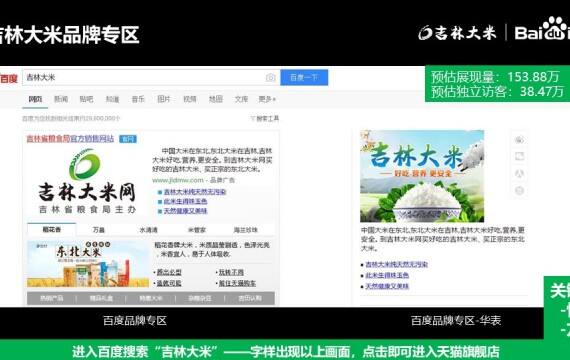Select the 米管家 brand tab
This screenshot has width=570, height=360.
(x=197, y=230)
